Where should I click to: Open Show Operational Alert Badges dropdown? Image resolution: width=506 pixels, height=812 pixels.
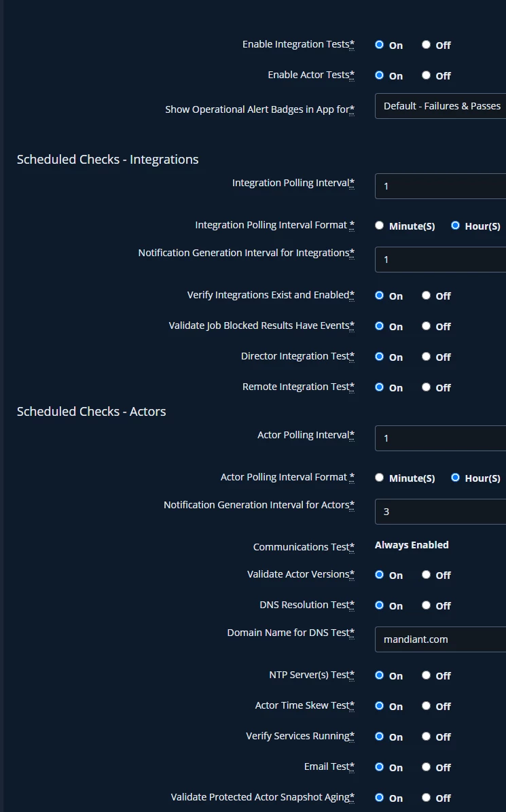point(440,106)
